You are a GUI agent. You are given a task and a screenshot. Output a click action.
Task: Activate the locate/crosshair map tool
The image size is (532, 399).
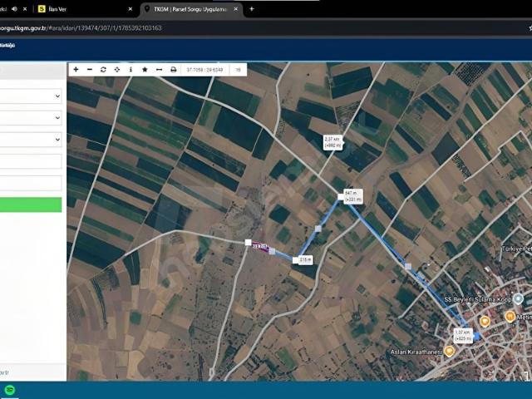(117, 70)
